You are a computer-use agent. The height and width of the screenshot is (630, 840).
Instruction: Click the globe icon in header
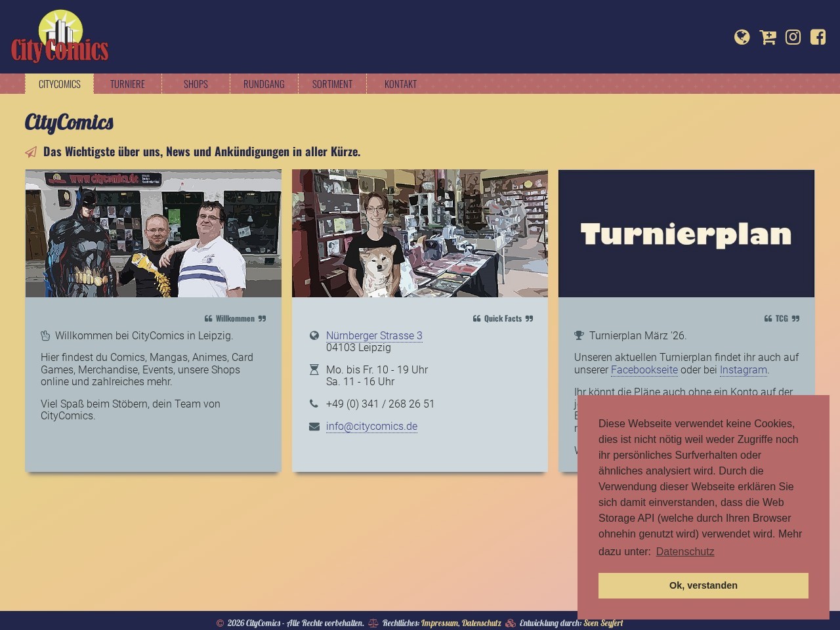742,37
